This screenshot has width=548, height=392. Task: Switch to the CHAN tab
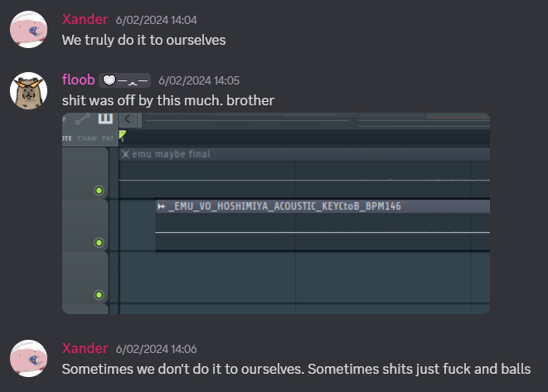tap(87, 138)
